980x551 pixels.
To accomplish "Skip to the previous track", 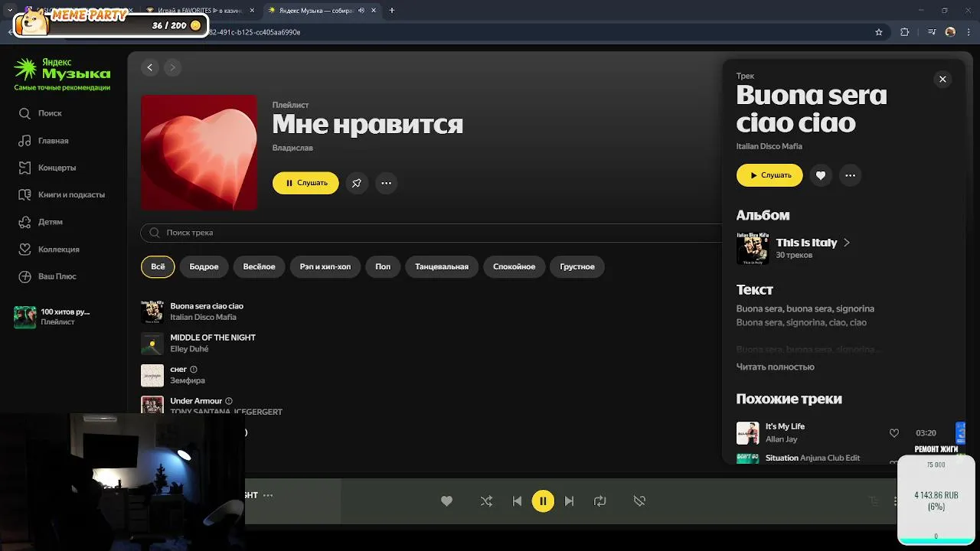I will click(517, 500).
